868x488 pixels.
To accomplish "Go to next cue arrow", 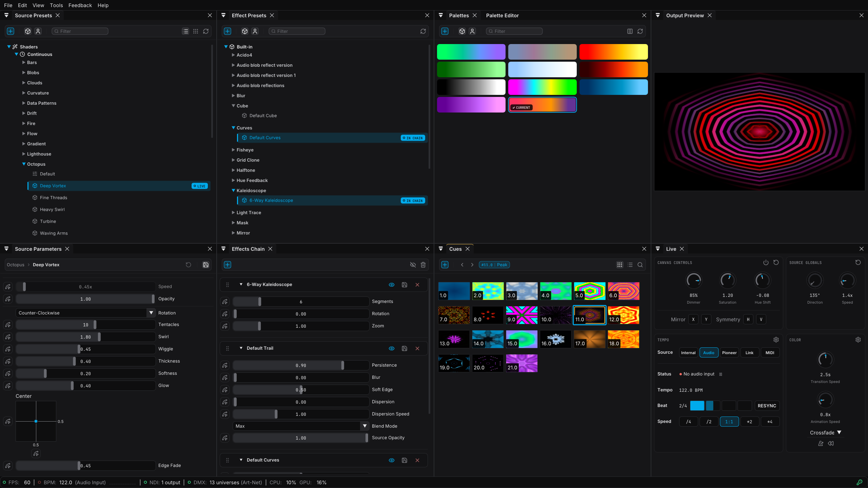I will tap(472, 265).
